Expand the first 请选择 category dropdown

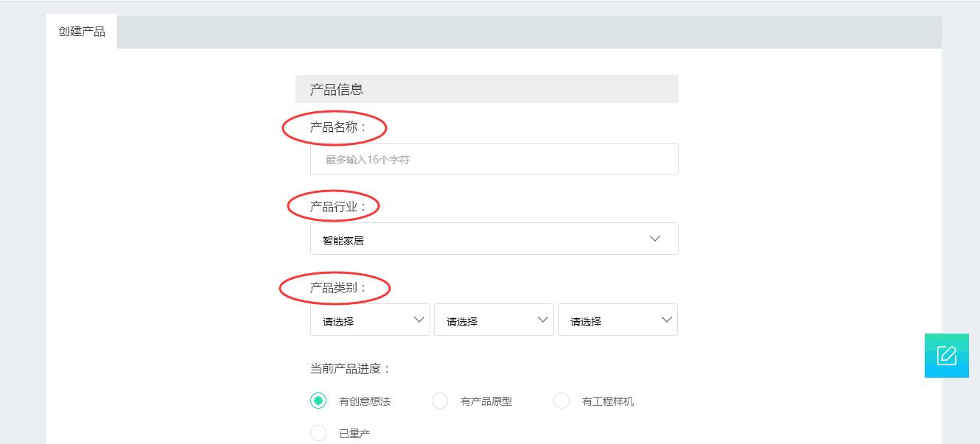click(370, 319)
